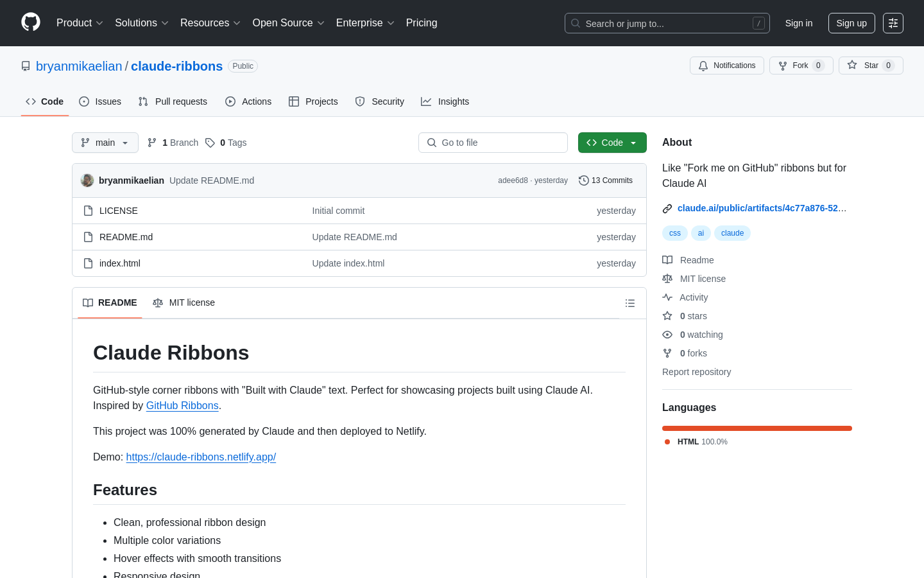
Task: Open the main branch dropdown
Action: coord(105,143)
